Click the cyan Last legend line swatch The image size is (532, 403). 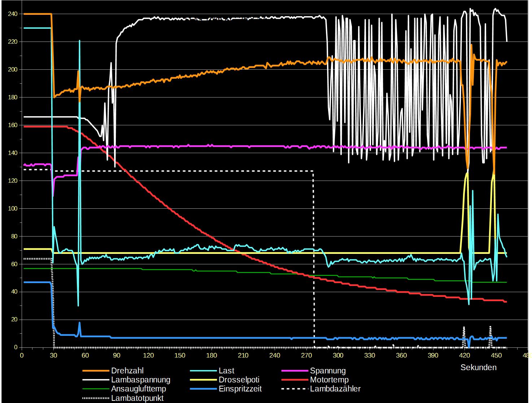[202, 371]
